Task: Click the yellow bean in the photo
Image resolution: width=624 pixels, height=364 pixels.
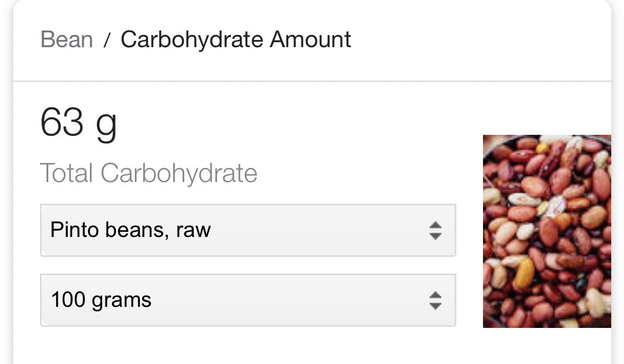Action: pyautogui.click(x=524, y=273)
